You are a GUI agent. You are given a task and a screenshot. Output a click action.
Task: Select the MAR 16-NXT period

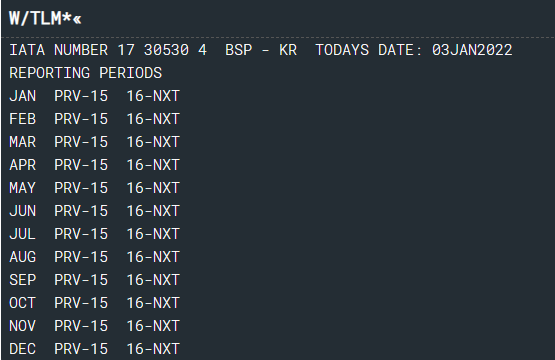coord(153,142)
